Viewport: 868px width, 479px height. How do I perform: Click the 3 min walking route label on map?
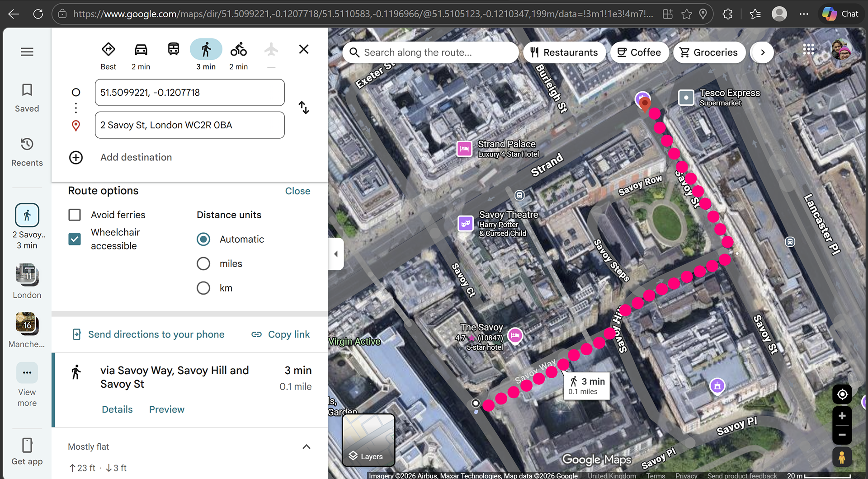[x=587, y=386]
